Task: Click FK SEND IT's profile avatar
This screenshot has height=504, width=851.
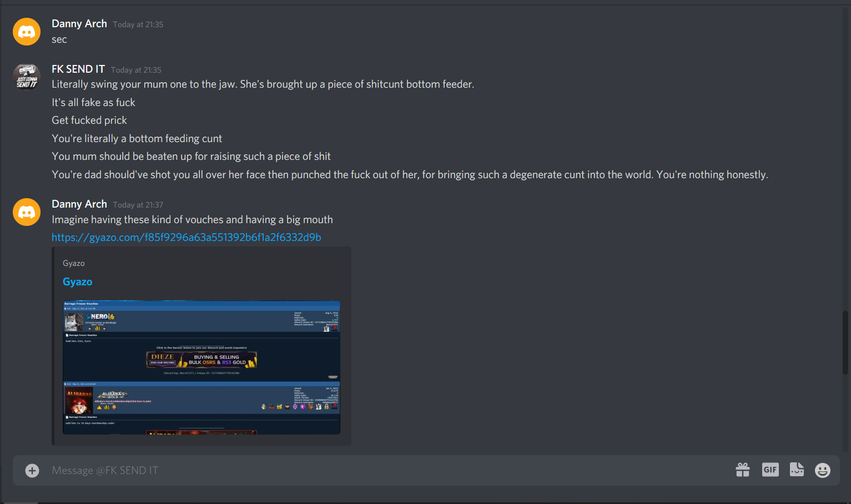Action: [27, 77]
